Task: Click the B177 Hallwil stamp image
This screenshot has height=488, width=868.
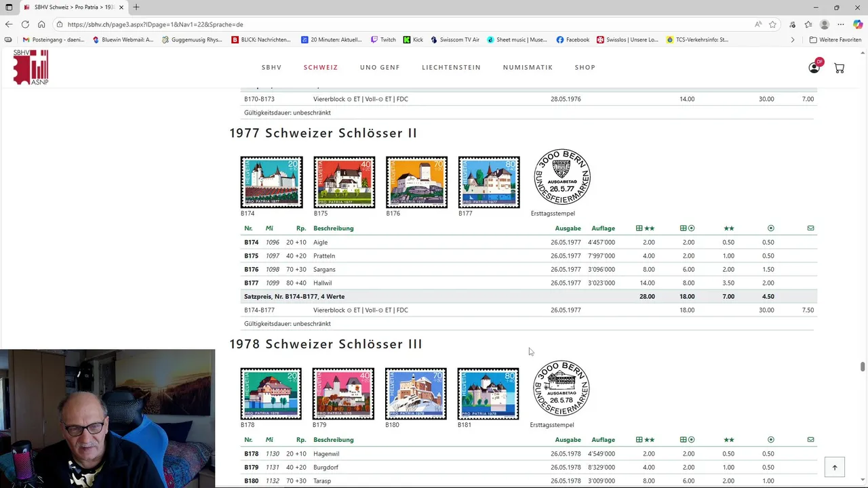Action: 489,182
